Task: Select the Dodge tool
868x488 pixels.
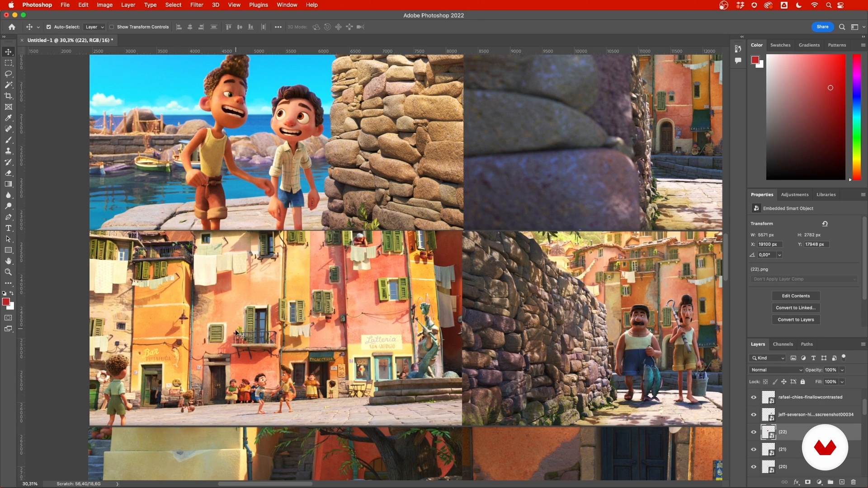Action: [x=8, y=206]
